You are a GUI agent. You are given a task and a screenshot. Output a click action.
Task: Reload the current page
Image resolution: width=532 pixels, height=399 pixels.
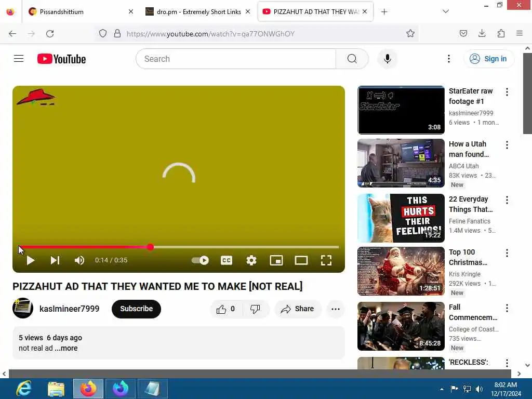50,34
